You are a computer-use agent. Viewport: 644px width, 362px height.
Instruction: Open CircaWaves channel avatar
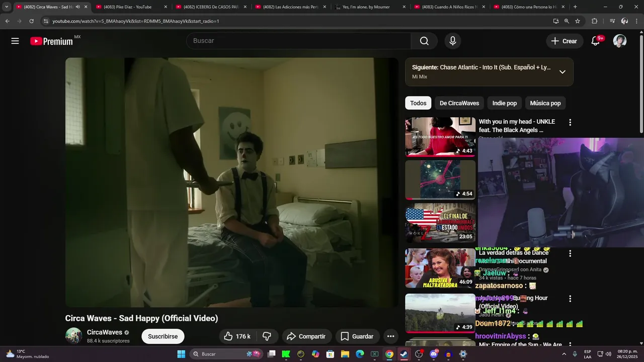tap(73, 336)
